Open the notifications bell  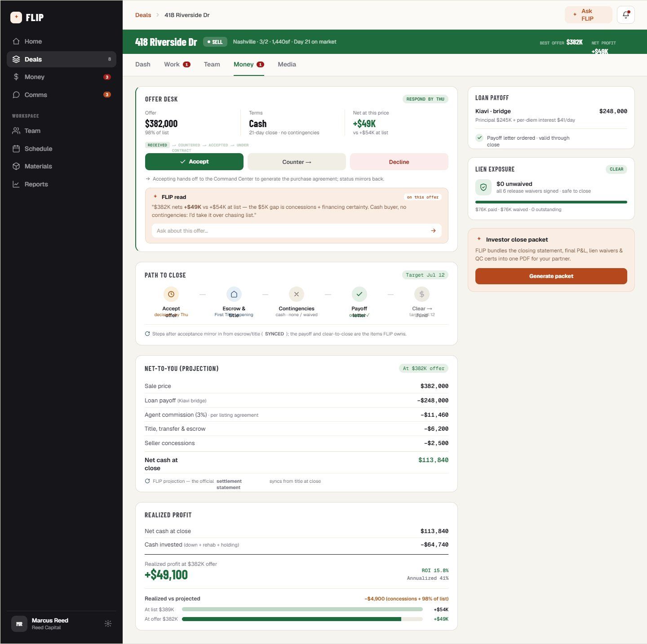625,15
